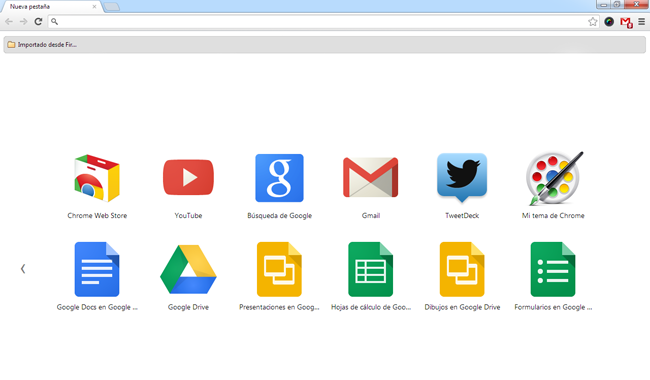The image size is (650, 380).
Task: Click the Dibujos en Google Drive label
Action: point(462,307)
